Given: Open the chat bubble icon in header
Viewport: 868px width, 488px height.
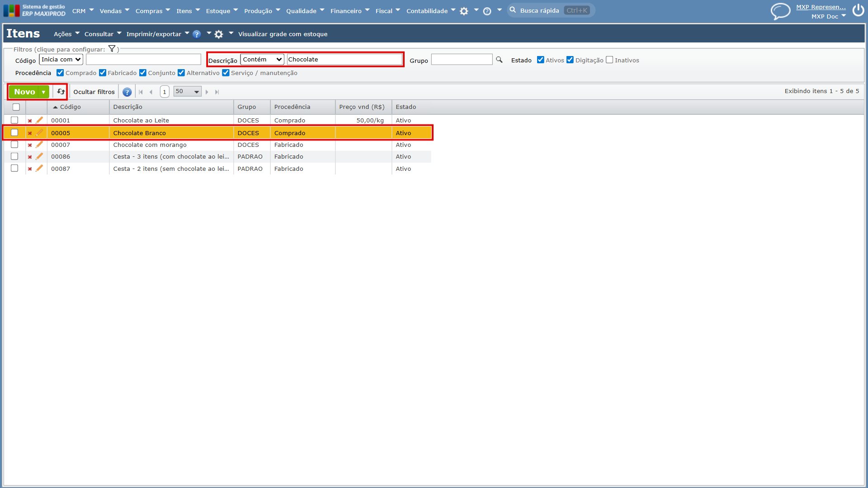Looking at the screenshot, I should point(780,11).
